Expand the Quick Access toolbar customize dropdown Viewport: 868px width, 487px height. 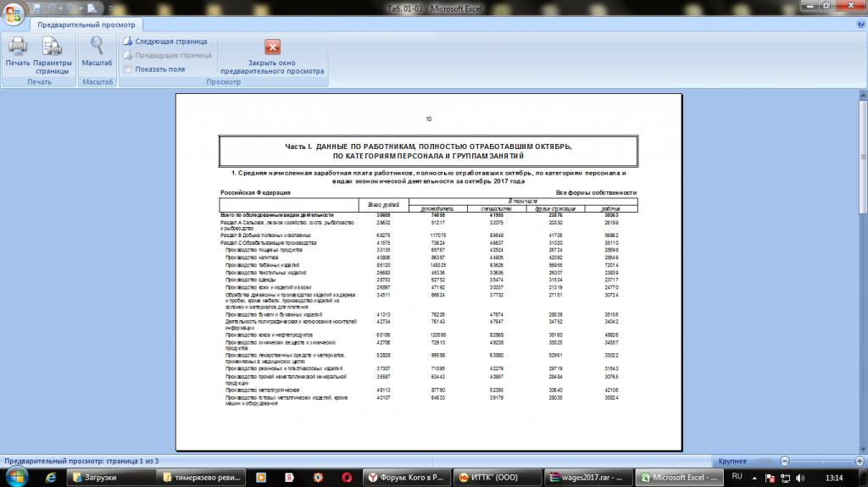click(108, 8)
